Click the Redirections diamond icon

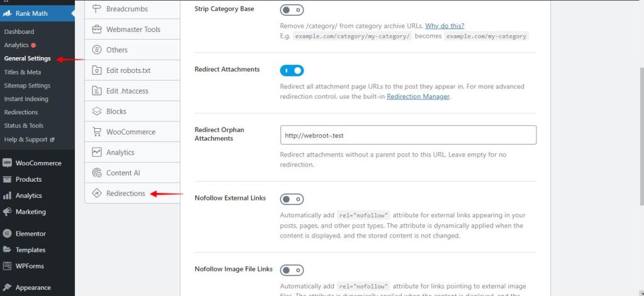coord(97,194)
